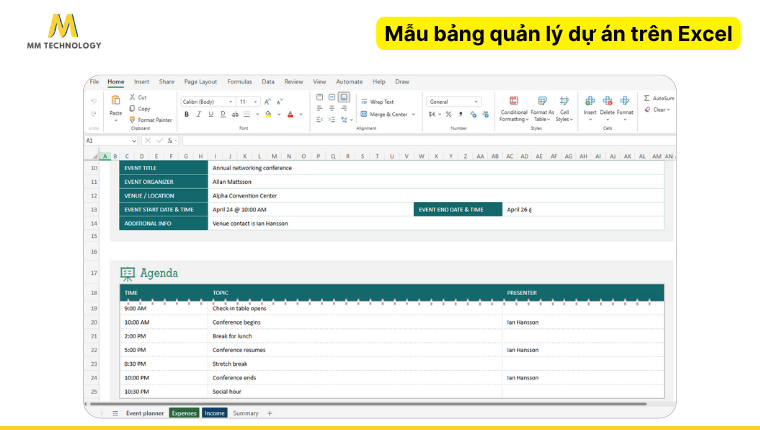Click the Clear eraser icon
This screenshot has height=430, width=760.
click(647, 110)
